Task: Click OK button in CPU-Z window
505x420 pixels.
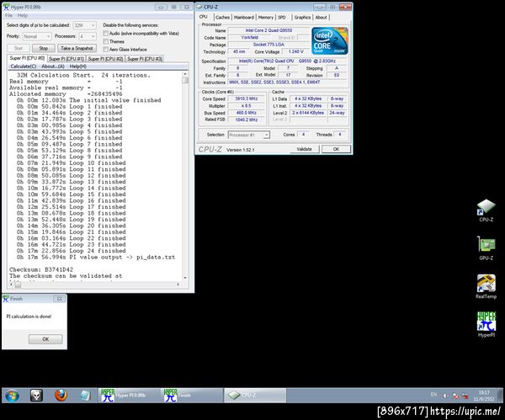Action: 336,149
